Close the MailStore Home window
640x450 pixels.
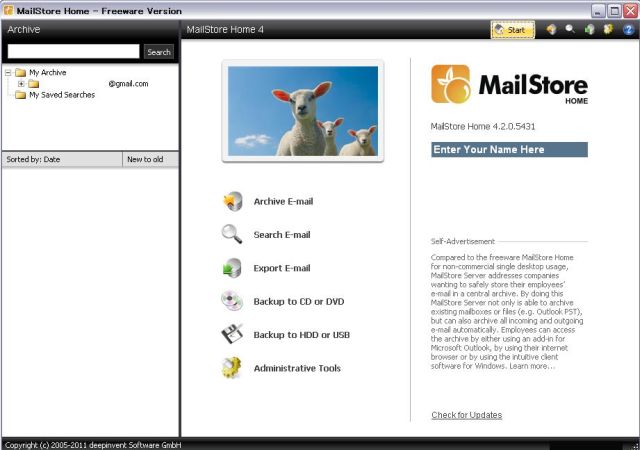630,11
